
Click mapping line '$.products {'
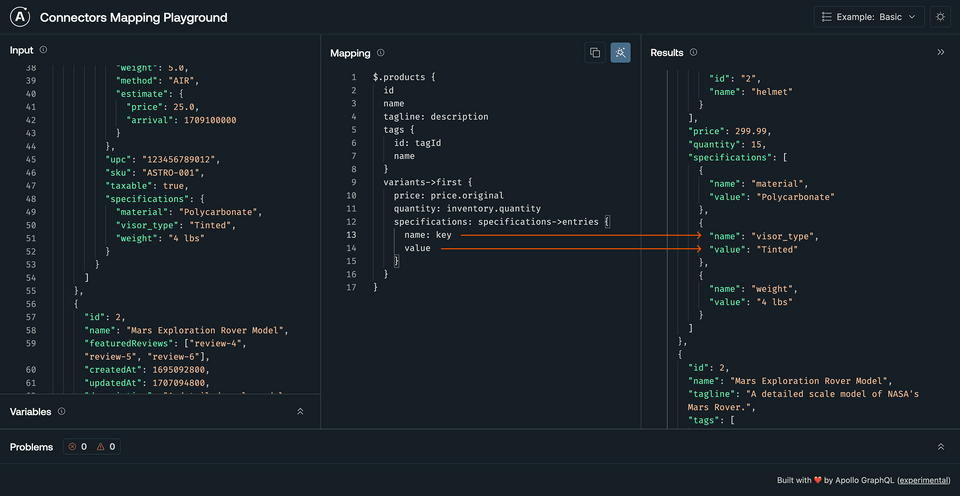(403, 77)
